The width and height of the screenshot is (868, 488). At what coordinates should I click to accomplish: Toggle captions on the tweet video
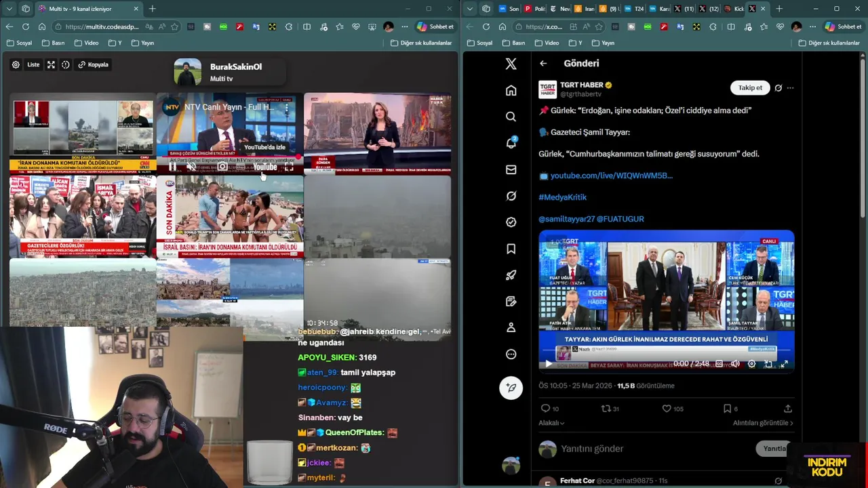719,364
